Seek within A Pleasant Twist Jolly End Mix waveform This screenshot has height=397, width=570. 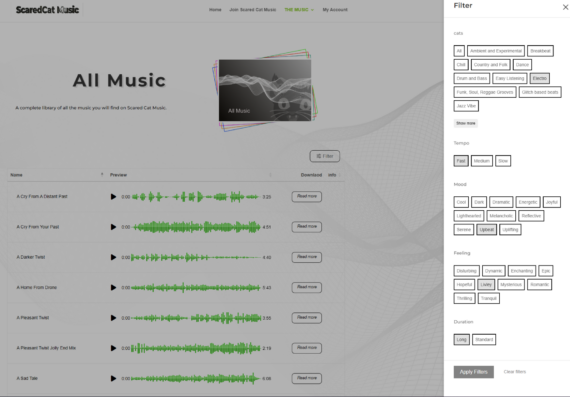[x=196, y=348]
